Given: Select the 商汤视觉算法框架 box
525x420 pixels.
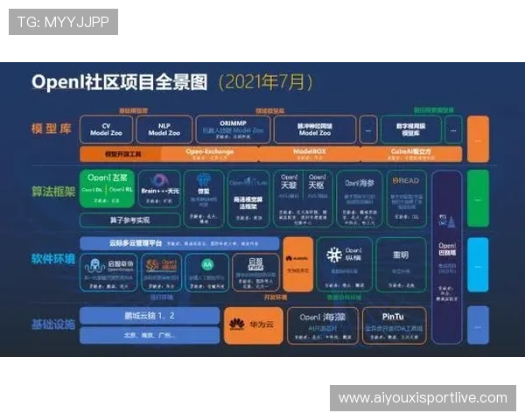Looking at the screenshot, I should click(x=248, y=199).
